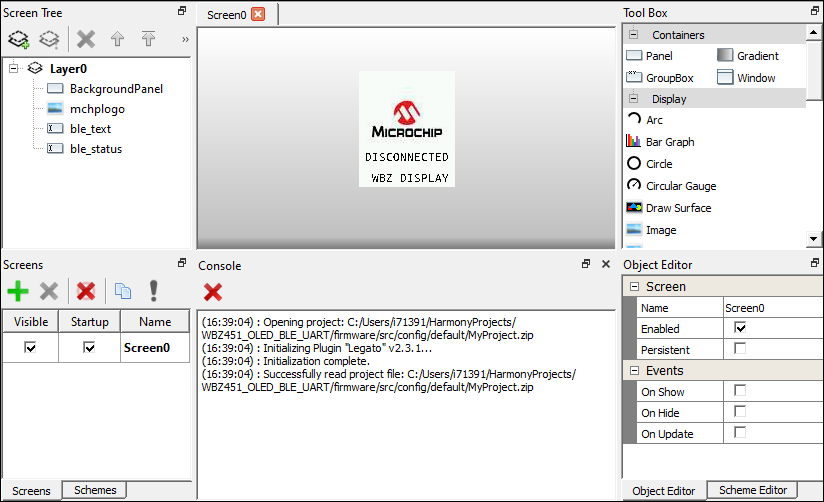The height and width of the screenshot is (502, 824).
Task: Close the Console panel
Action: tap(606, 264)
